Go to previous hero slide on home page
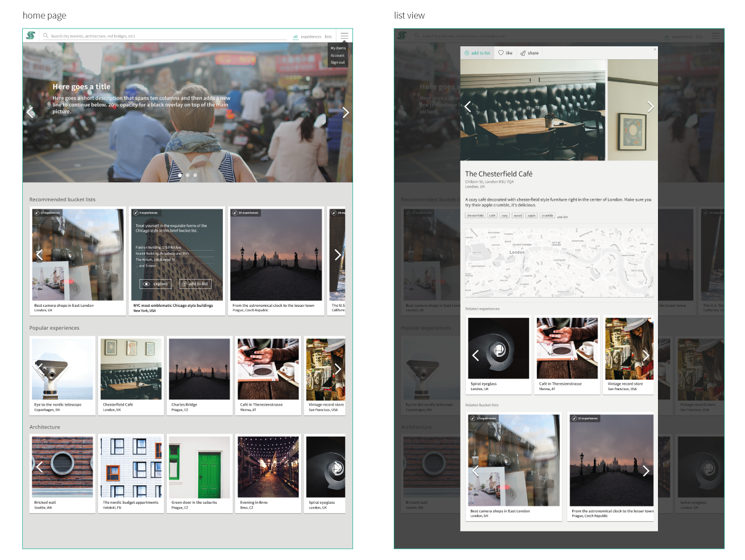The width and height of the screenshot is (745, 560). [x=30, y=112]
